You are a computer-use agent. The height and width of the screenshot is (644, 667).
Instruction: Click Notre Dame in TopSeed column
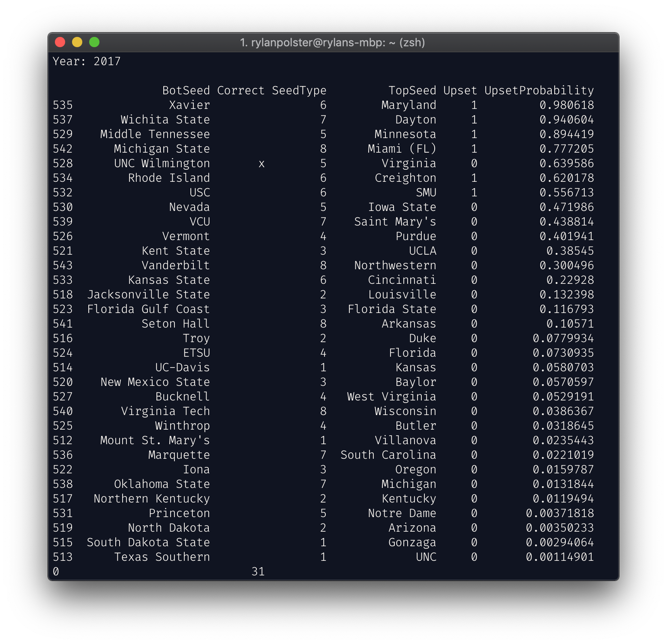(x=402, y=513)
